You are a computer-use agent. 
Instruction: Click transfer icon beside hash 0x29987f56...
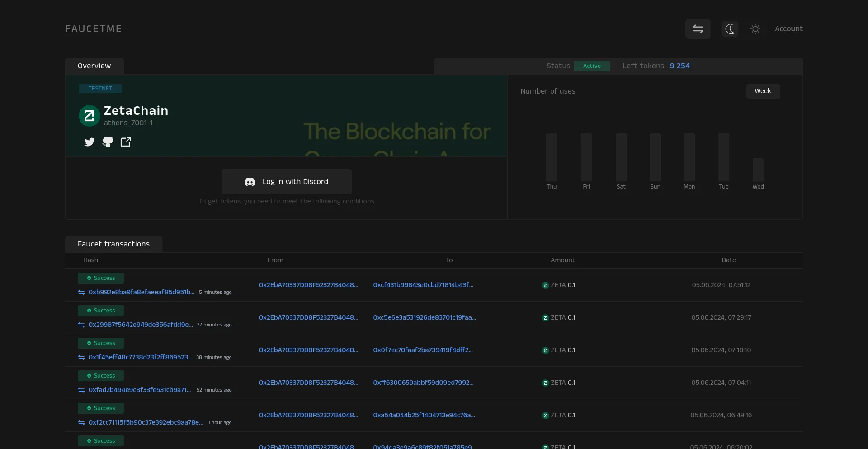(x=81, y=325)
